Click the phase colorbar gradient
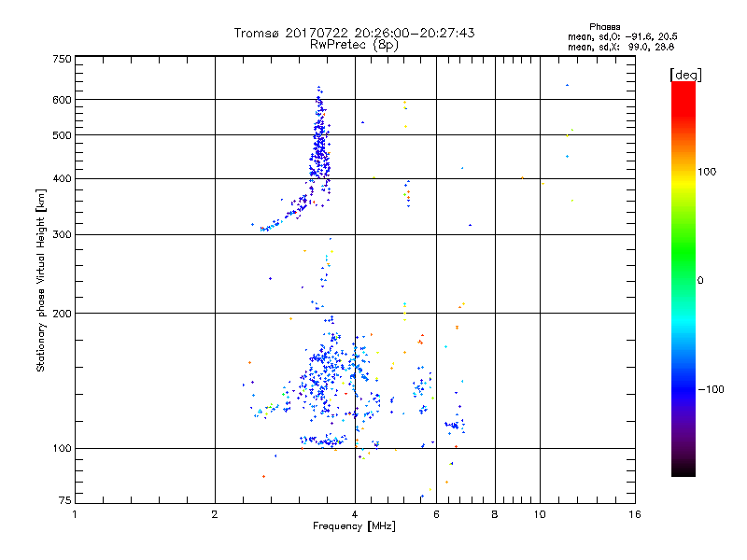This screenshot has width=747, height=560. [x=684, y=278]
